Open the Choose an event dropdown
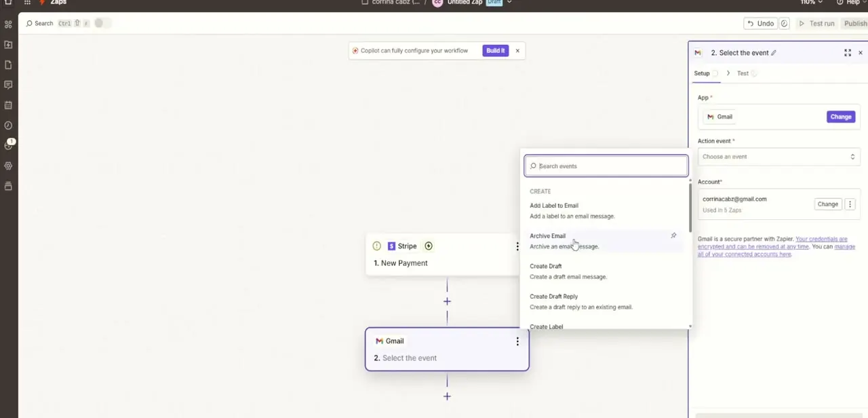Image resolution: width=868 pixels, height=418 pixels. point(778,157)
